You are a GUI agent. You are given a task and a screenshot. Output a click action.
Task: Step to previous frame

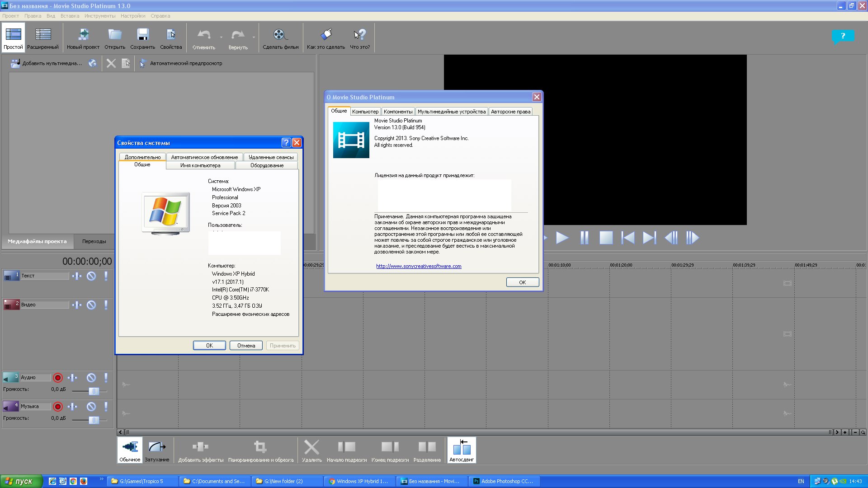pos(671,238)
